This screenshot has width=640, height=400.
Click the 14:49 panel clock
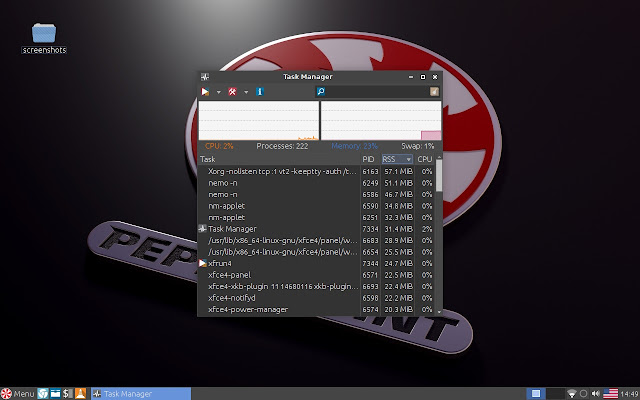click(x=629, y=394)
